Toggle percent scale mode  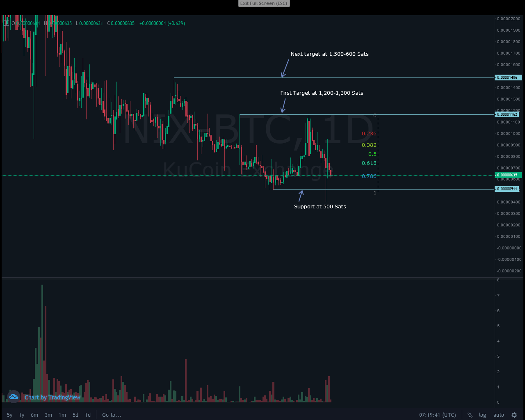pos(470,415)
